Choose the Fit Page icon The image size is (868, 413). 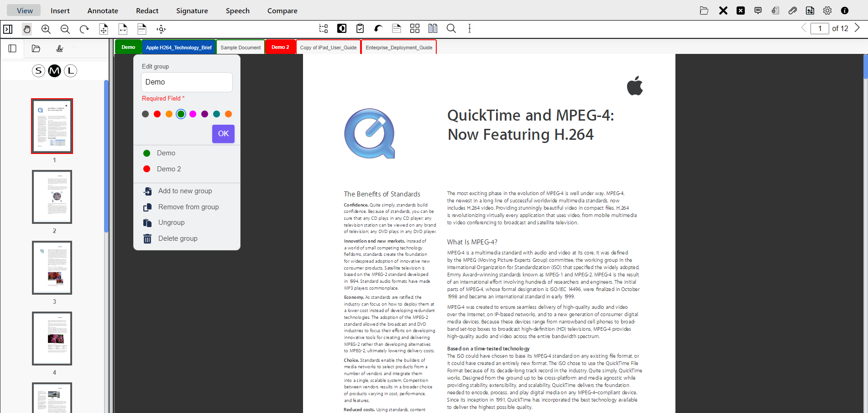(104, 29)
